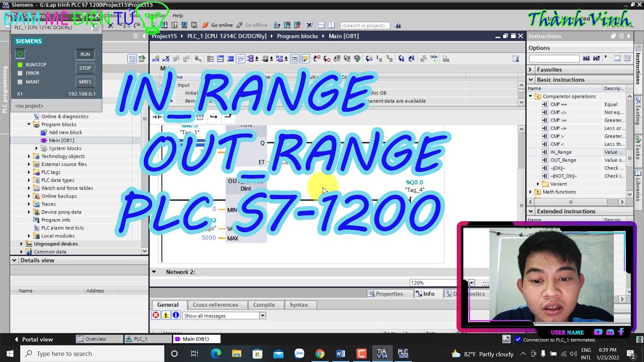The width and height of the screenshot is (644, 362).
Task: Click the split editor vertically icon
Action: pyautogui.click(x=332, y=25)
